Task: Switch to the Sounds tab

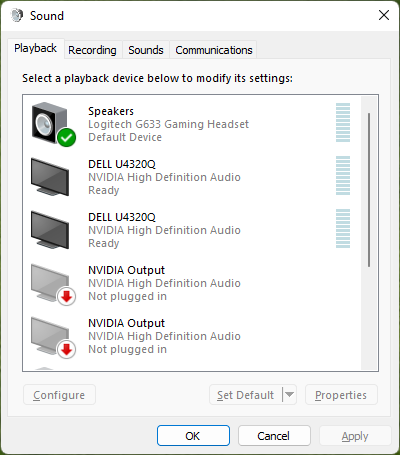Action: [146, 50]
